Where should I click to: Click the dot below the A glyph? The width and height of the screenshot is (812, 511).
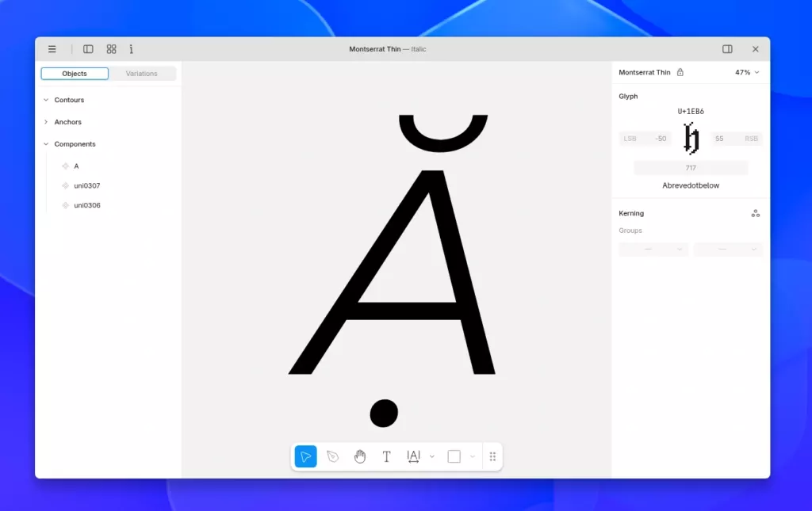click(x=384, y=414)
